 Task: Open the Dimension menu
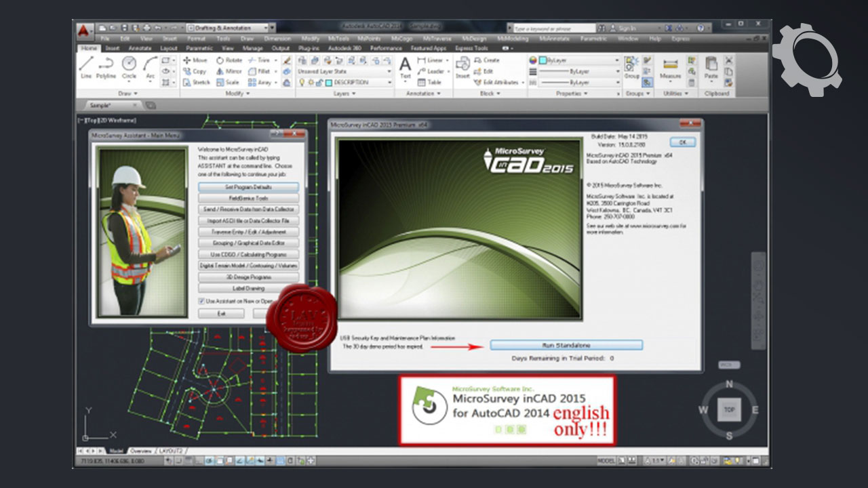click(x=277, y=39)
